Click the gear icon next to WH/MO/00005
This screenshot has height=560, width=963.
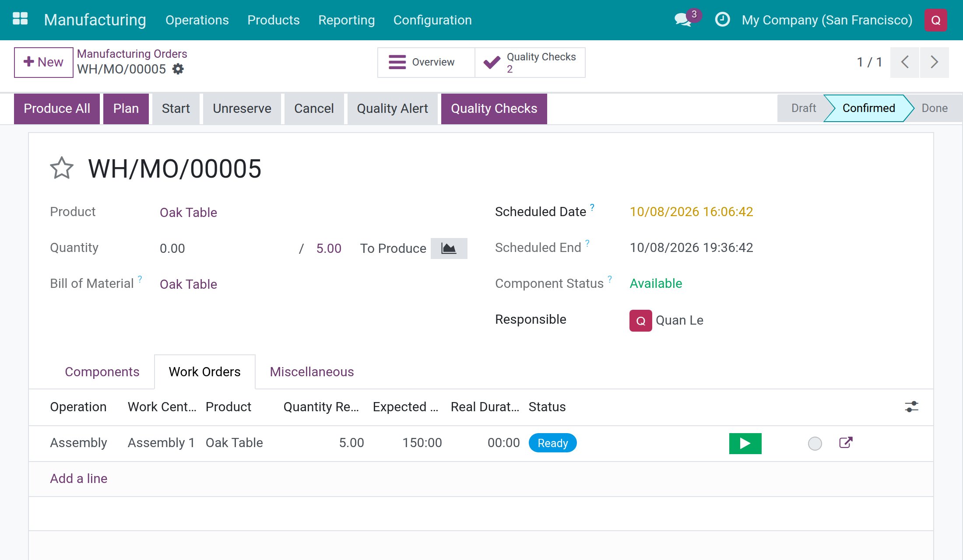pos(178,69)
